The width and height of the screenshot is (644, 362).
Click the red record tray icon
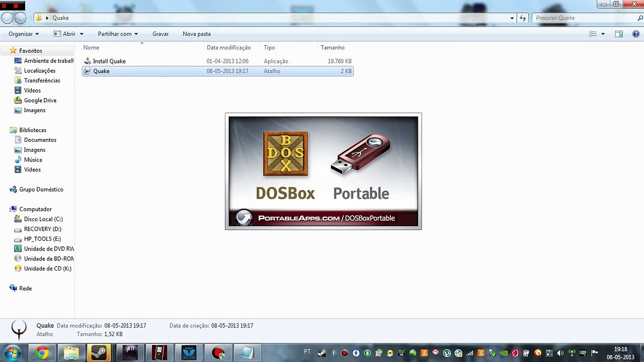click(344, 353)
